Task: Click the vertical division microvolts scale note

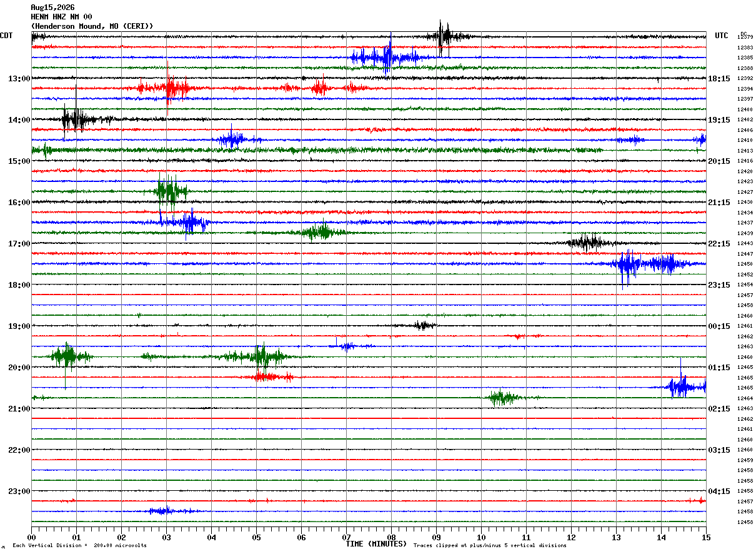Action: (x=79, y=546)
